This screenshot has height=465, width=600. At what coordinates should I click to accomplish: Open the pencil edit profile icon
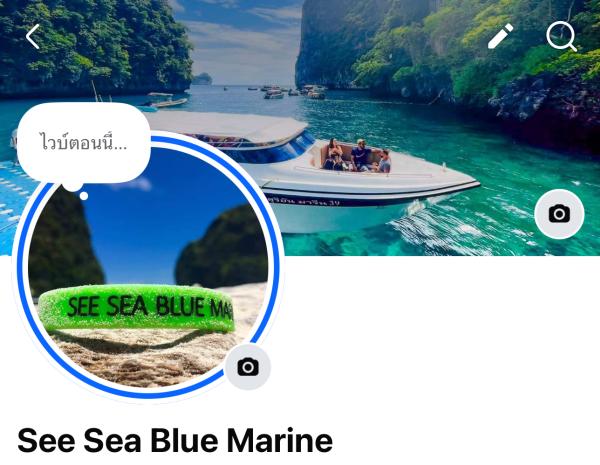pyautogui.click(x=500, y=36)
